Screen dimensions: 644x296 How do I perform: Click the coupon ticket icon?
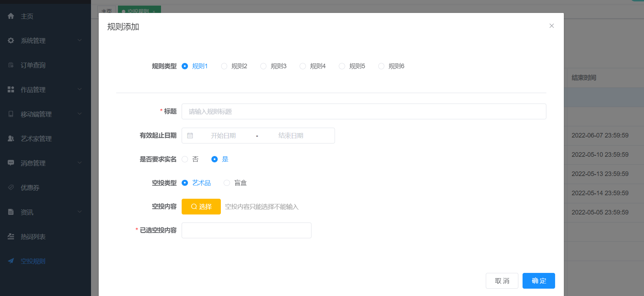click(x=11, y=188)
